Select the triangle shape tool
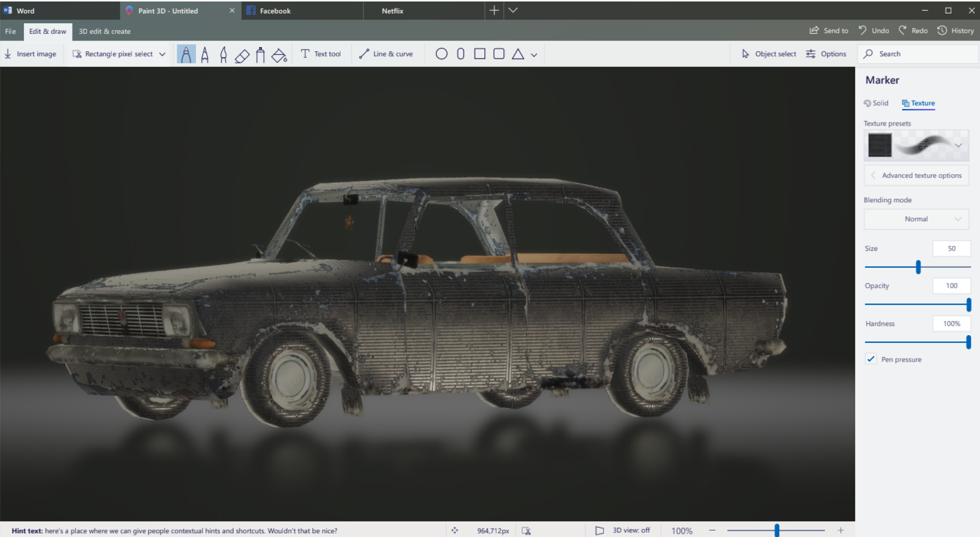 click(517, 54)
